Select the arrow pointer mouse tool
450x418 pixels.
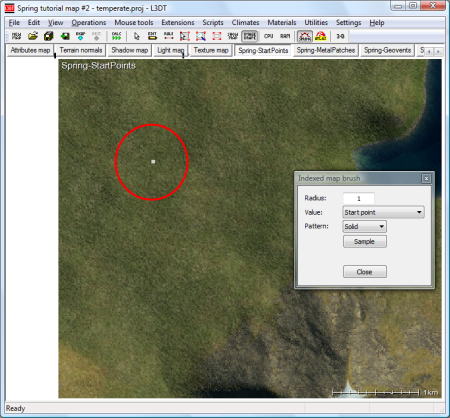(136, 36)
